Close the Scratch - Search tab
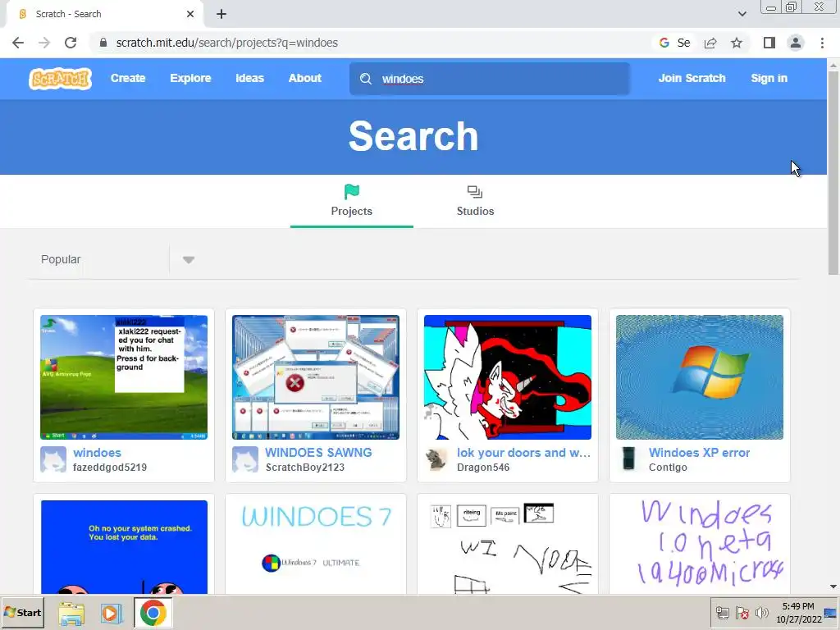Image resolution: width=840 pixels, height=630 pixels. coord(190,14)
